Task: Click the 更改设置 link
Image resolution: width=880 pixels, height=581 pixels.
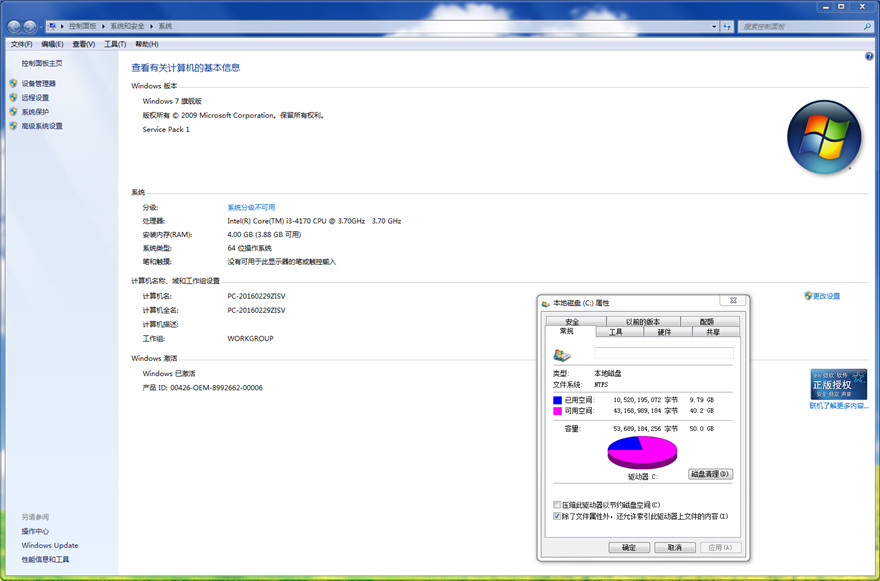Action: click(x=827, y=296)
